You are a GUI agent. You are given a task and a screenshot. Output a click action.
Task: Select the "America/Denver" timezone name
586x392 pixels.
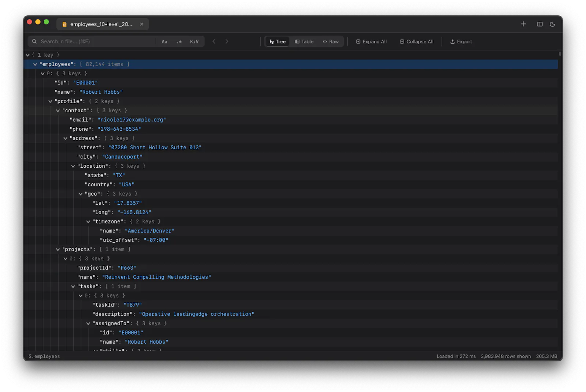pos(149,231)
